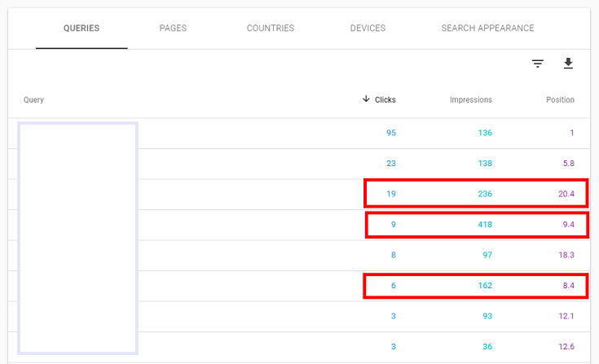Image resolution: width=599 pixels, height=364 pixels.
Task: Switch to the Queries tab
Action: tap(81, 29)
